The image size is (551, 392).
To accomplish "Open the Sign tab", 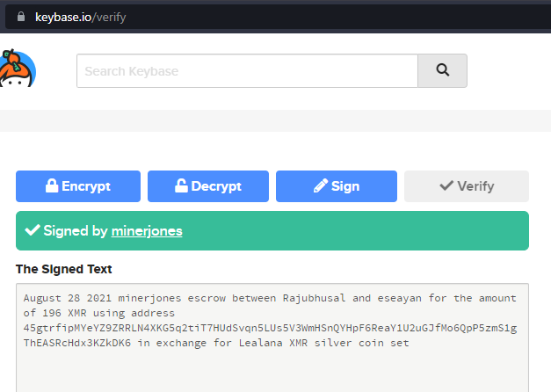I will [x=337, y=186].
